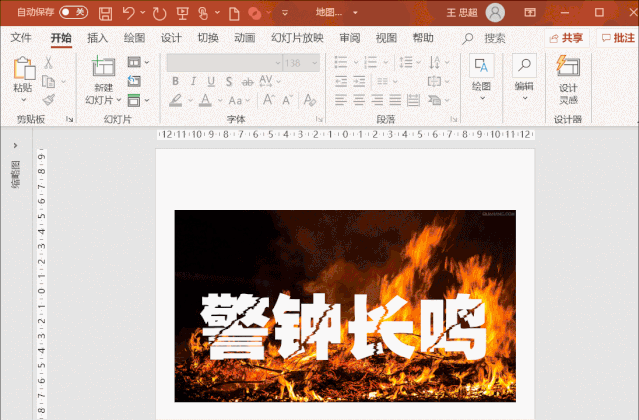Click the new file icon in quick access
639x420 pixels.
pos(234,13)
